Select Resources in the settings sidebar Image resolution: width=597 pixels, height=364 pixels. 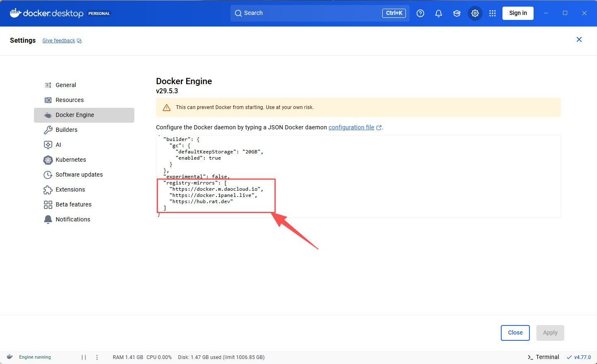point(84,100)
